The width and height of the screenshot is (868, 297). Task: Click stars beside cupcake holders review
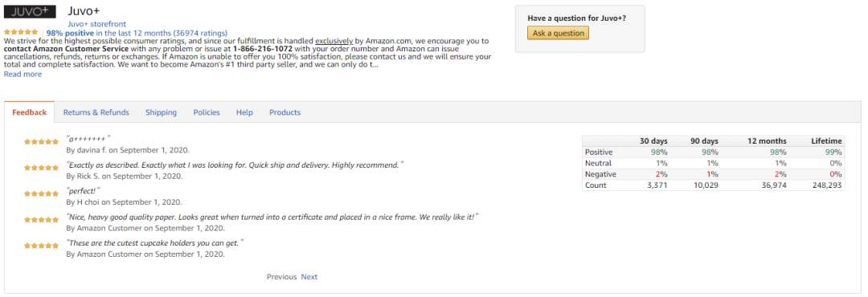pyautogui.click(x=41, y=246)
